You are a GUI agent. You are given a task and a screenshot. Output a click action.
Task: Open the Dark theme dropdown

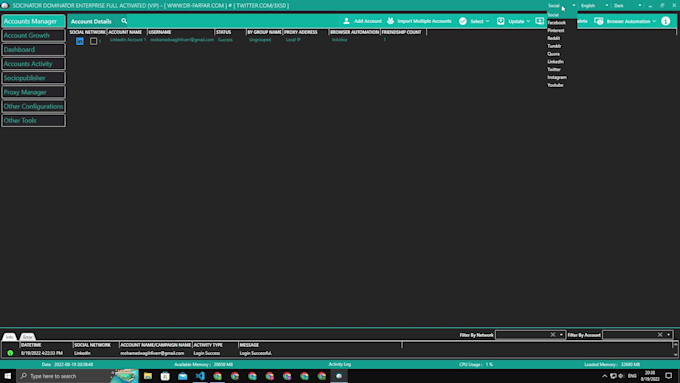[628, 6]
